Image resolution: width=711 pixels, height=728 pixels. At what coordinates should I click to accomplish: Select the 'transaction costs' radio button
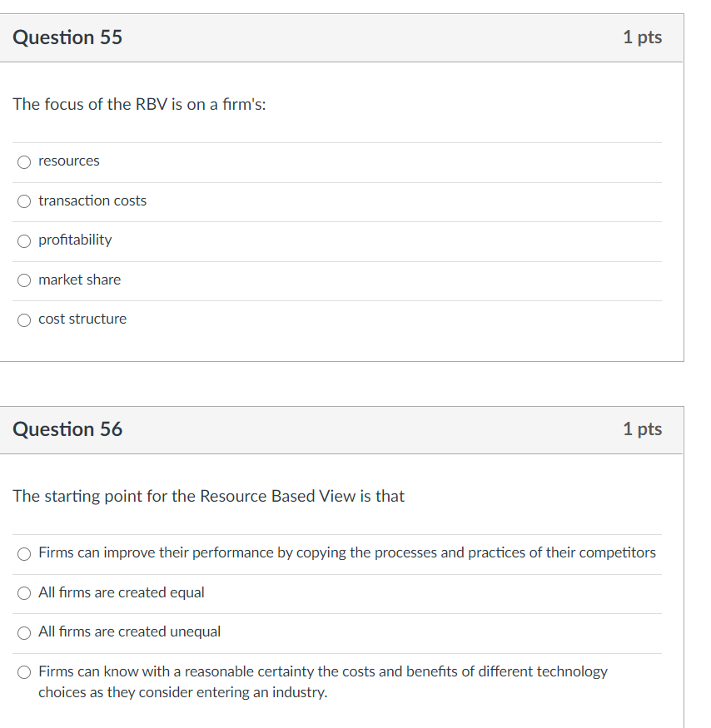point(24,201)
